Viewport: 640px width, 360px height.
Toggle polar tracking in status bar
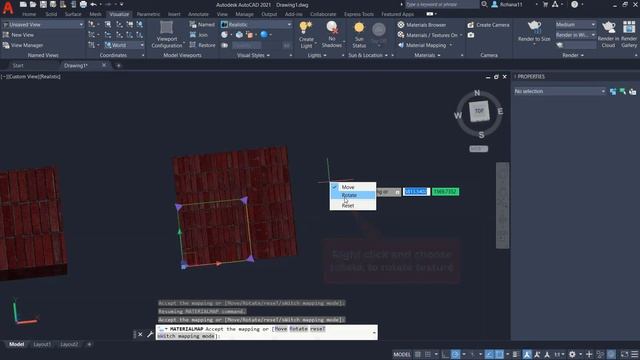[x=456, y=354]
